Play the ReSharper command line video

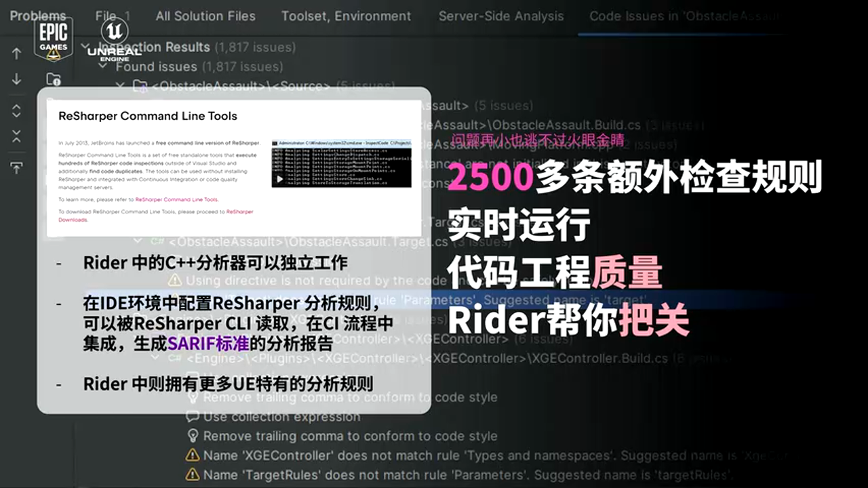(x=279, y=180)
